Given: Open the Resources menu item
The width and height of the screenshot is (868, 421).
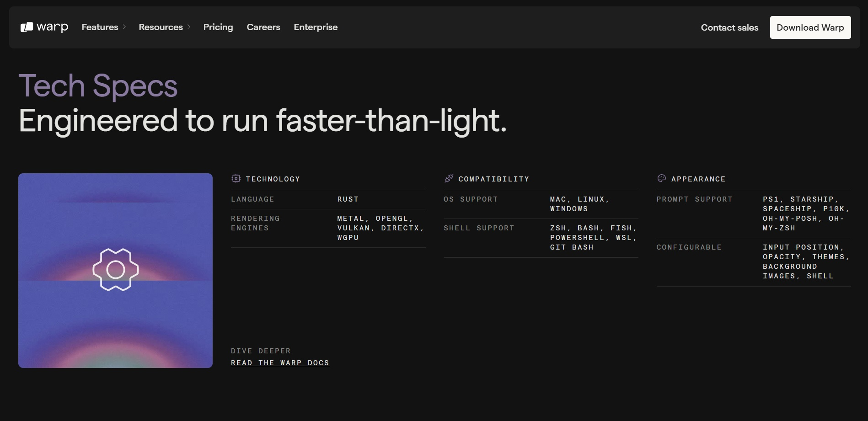Looking at the screenshot, I should [161, 27].
